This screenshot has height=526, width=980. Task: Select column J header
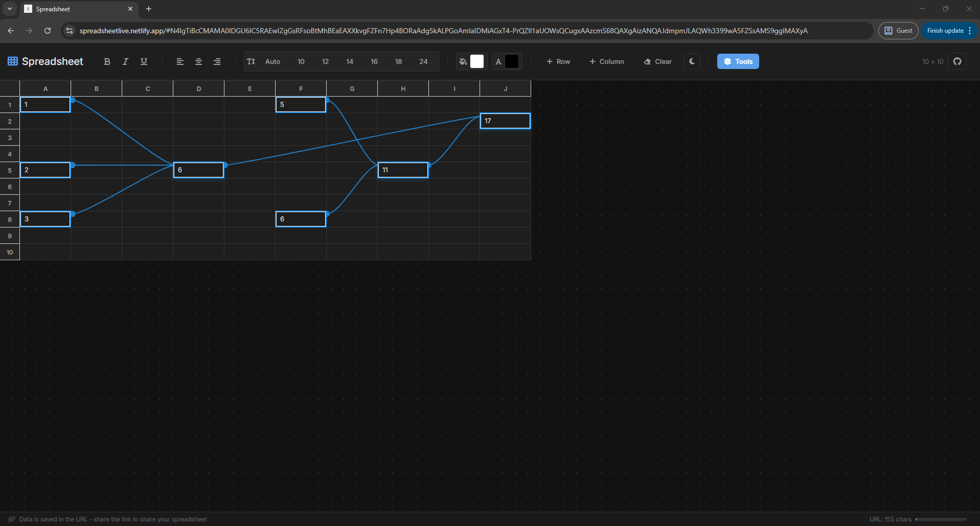click(506, 88)
